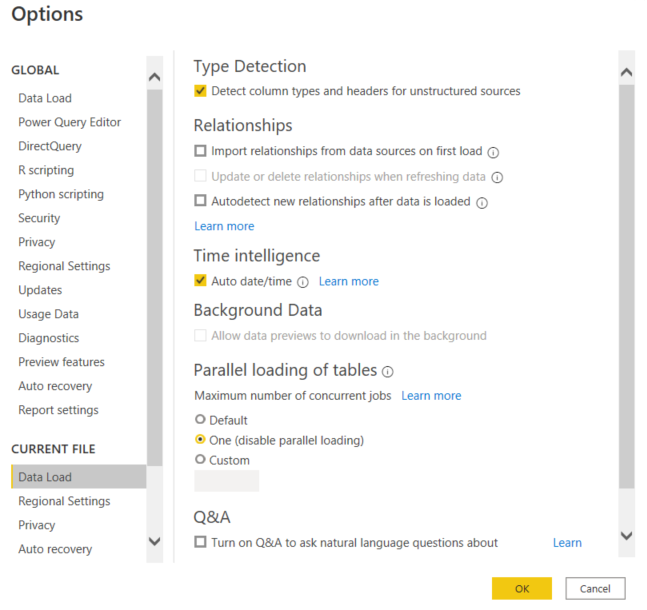Click the main panel vertical scrollbar thumb
The image size is (647, 610).
626,287
